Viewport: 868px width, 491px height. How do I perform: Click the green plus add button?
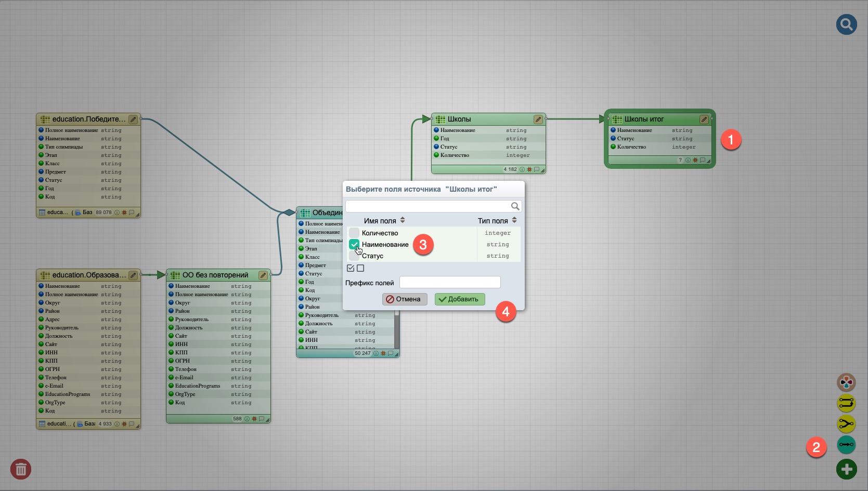coord(846,469)
